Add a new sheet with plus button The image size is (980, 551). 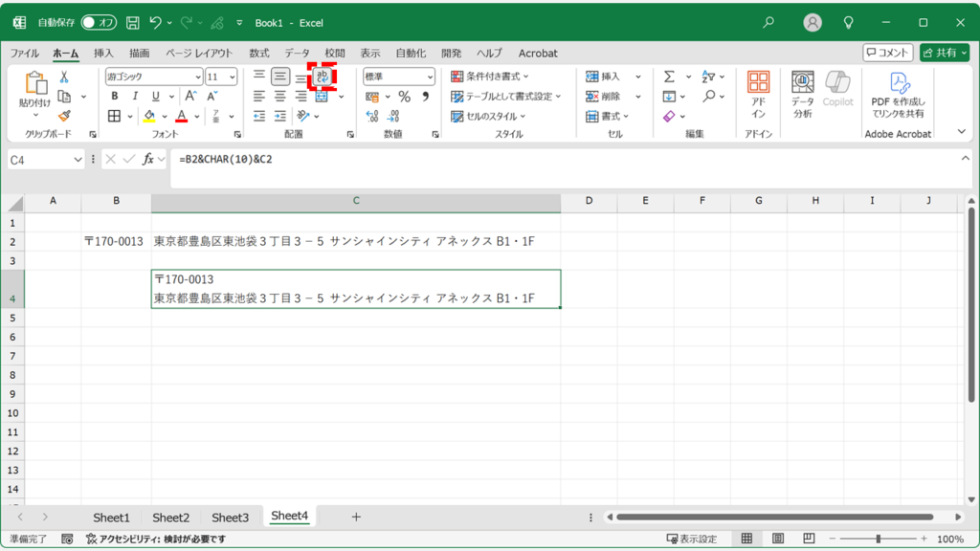pos(356,517)
